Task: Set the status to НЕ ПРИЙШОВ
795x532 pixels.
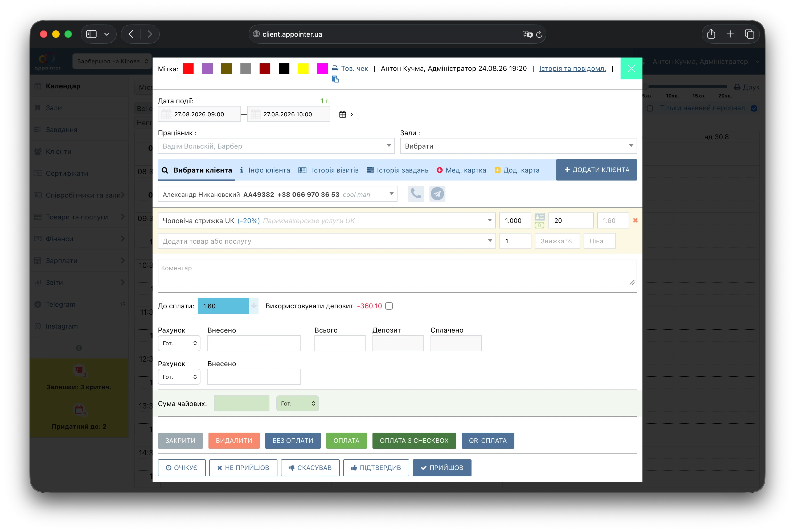Action: [243, 468]
